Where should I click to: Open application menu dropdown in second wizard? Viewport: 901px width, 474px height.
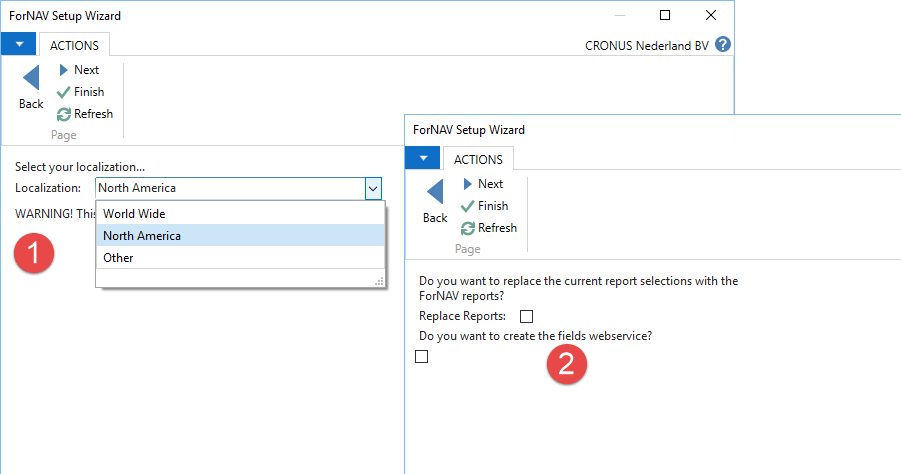pyautogui.click(x=423, y=159)
